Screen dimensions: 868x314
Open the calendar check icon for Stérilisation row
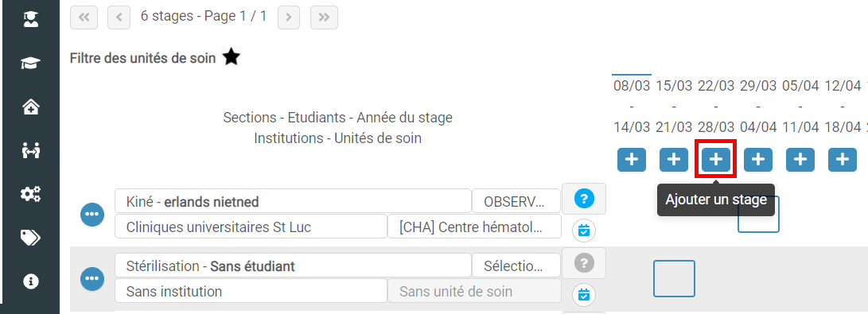click(583, 294)
